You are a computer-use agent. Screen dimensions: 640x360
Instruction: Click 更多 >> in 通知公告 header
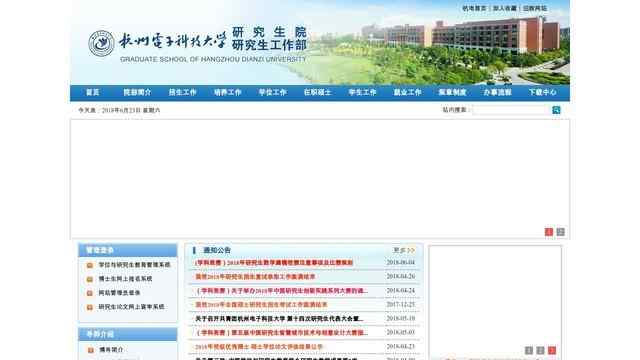[404, 250]
